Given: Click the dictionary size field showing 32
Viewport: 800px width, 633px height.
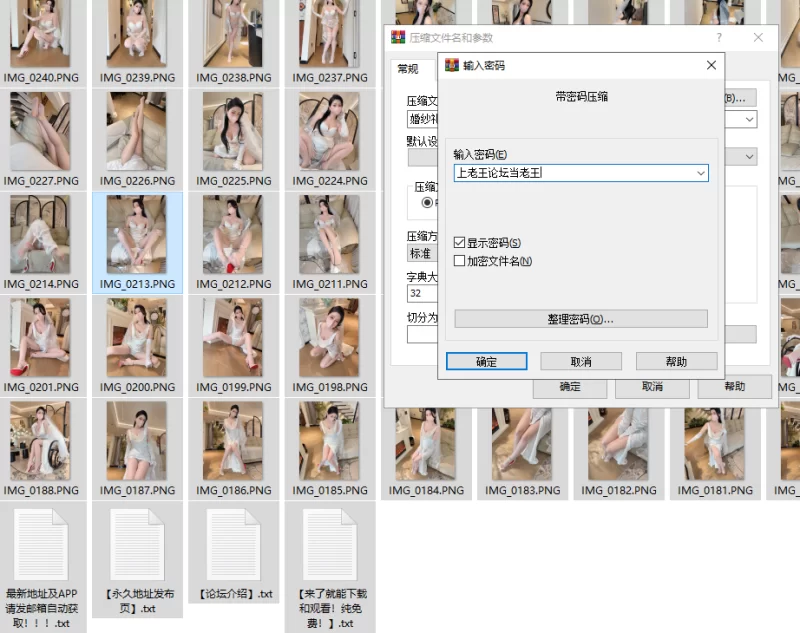Looking at the screenshot, I should (422, 293).
